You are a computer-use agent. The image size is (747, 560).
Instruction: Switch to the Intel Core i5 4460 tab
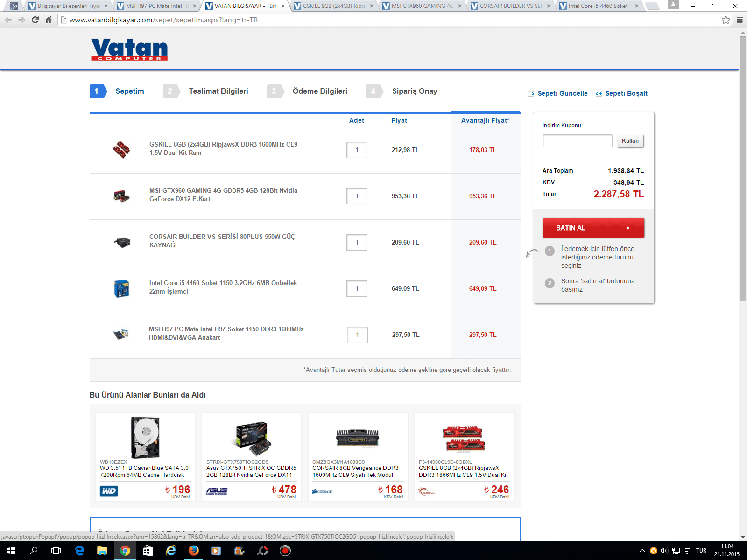click(x=599, y=6)
